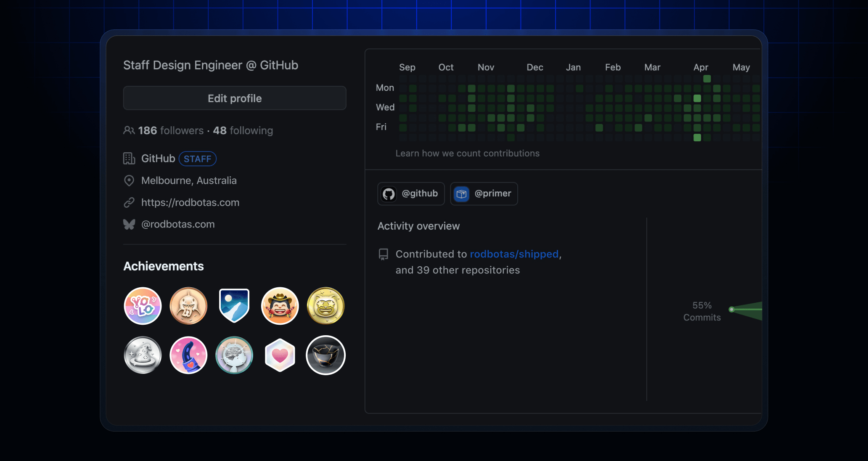Click the Wed weekday label
This screenshot has width=868, height=461.
pyautogui.click(x=385, y=107)
